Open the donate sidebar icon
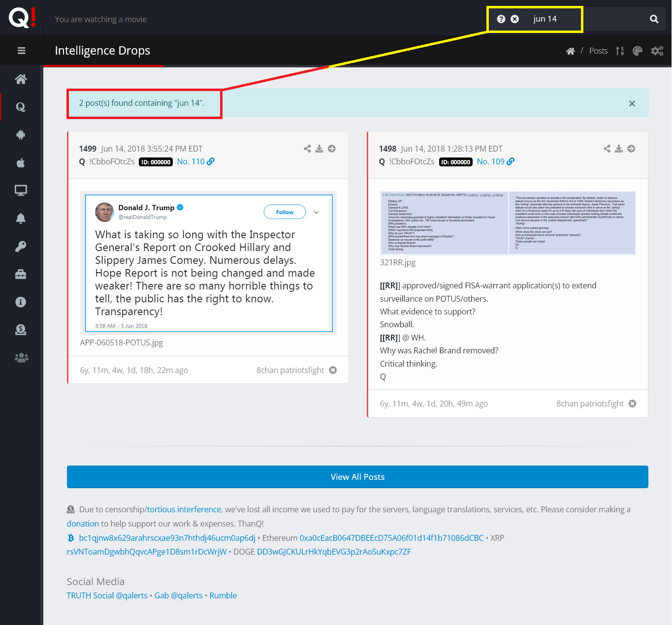The image size is (672, 625). click(x=21, y=330)
